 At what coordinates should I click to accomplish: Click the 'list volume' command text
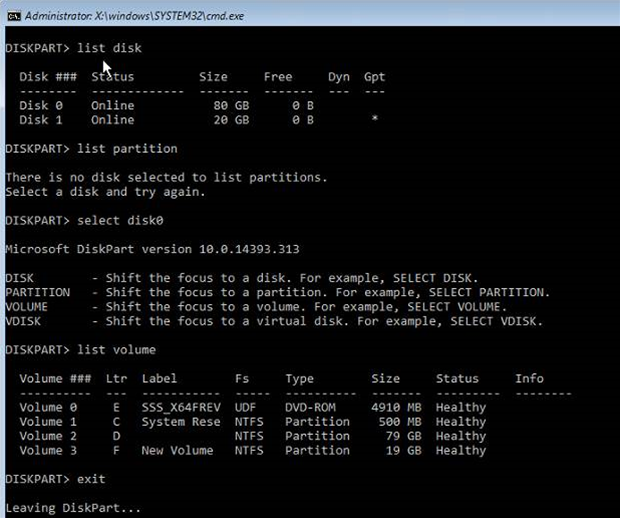tap(116, 350)
